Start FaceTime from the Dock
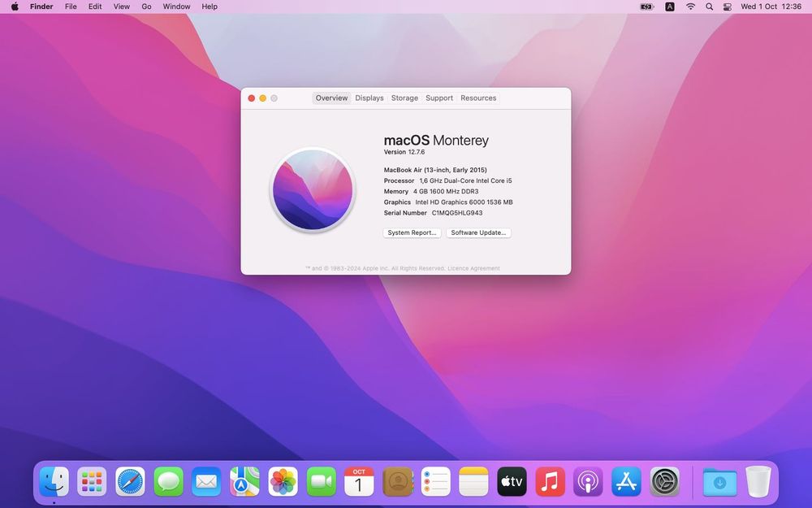Screen dimensions: 812x508 pos(322,481)
